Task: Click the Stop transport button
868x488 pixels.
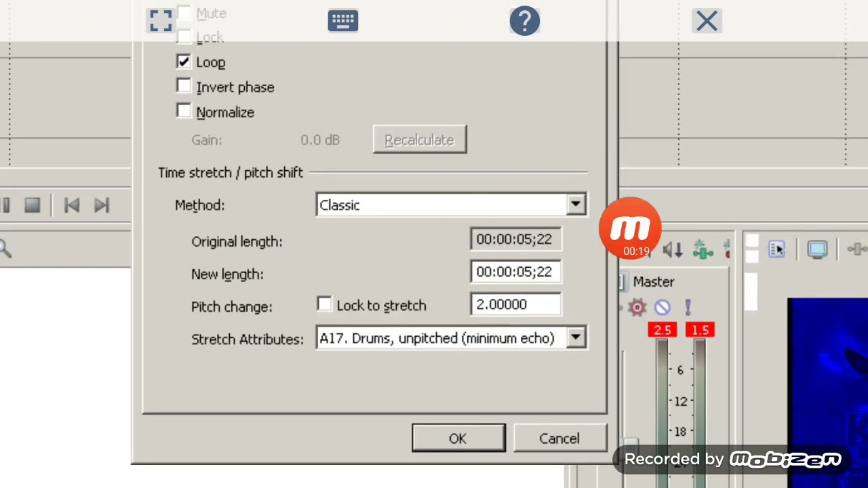Action: tap(32, 205)
